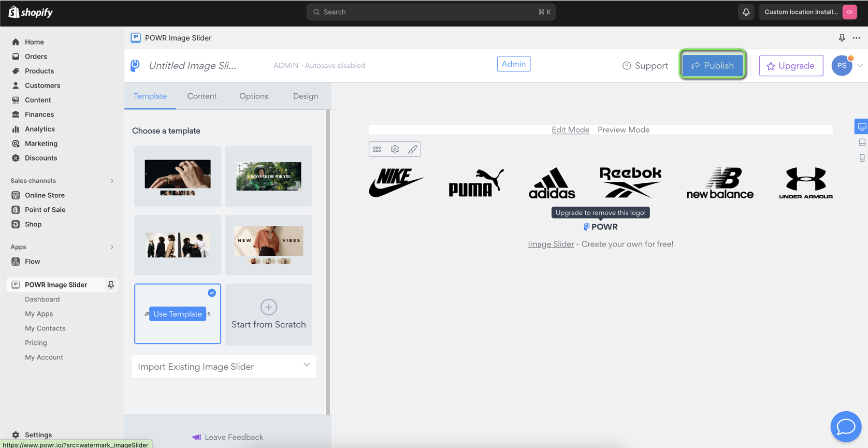The image size is (868, 448).
Task: Click the Home sidebar icon
Action: tap(16, 42)
